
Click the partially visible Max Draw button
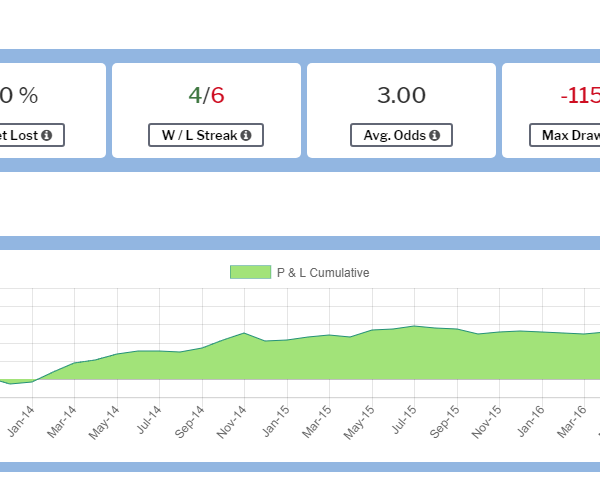coord(565,135)
